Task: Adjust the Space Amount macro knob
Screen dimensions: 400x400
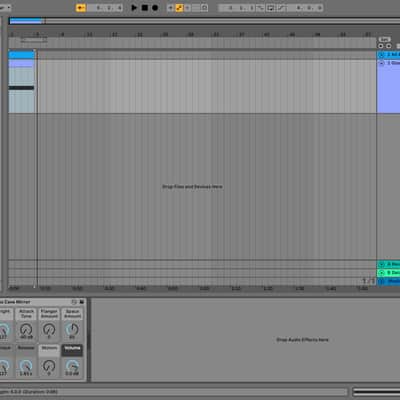Action: click(x=72, y=330)
